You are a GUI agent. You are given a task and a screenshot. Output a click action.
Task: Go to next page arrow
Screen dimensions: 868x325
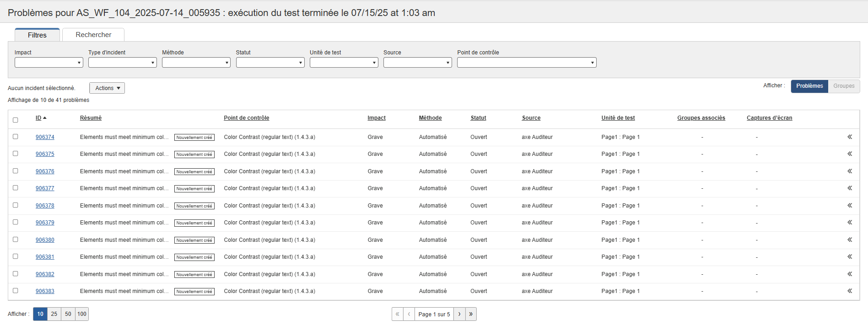coord(459,314)
